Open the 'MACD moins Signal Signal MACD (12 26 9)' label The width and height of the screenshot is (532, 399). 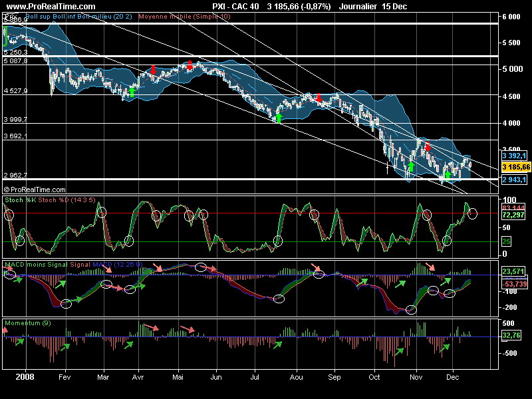point(73,264)
